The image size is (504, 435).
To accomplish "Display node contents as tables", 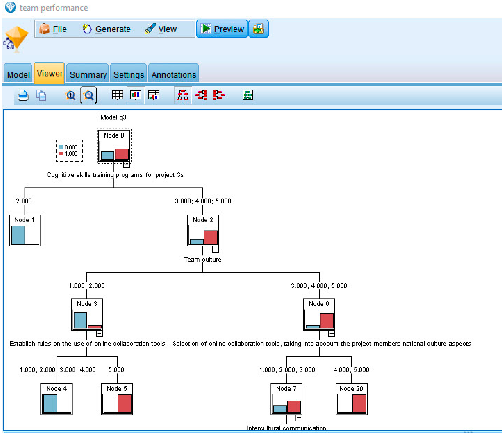I will pos(117,95).
